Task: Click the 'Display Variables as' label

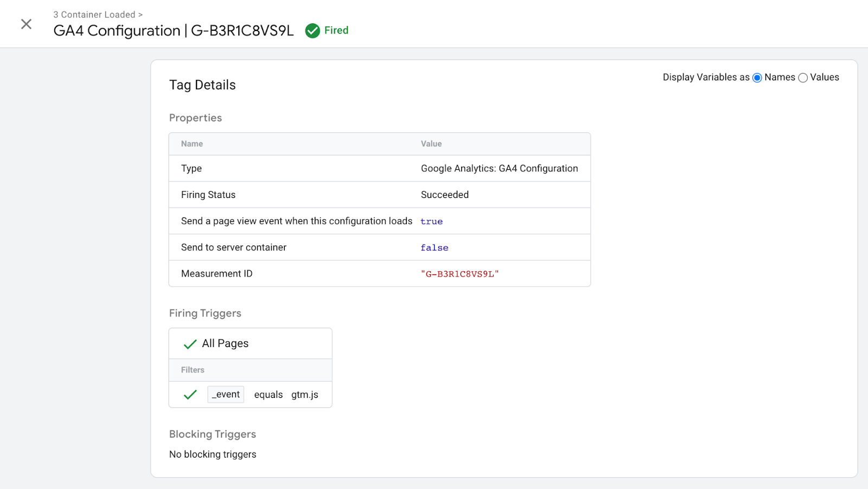Action: tap(706, 78)
